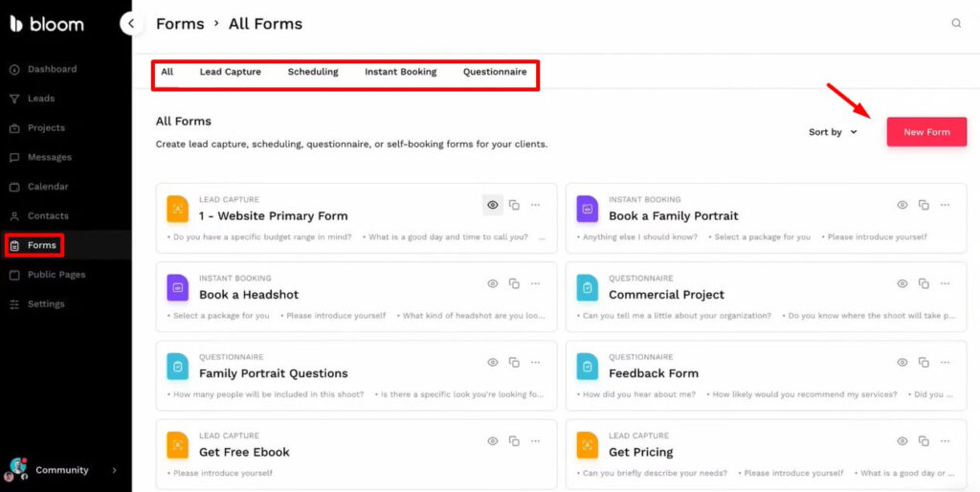
Task: Preview the 1 - Website Primary Form
Action: (x=492, y=205)
